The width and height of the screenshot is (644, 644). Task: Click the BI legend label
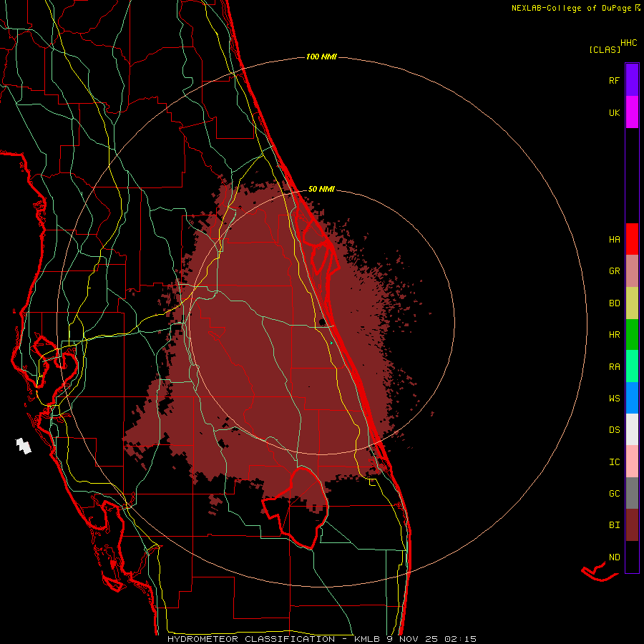(614, 525)
